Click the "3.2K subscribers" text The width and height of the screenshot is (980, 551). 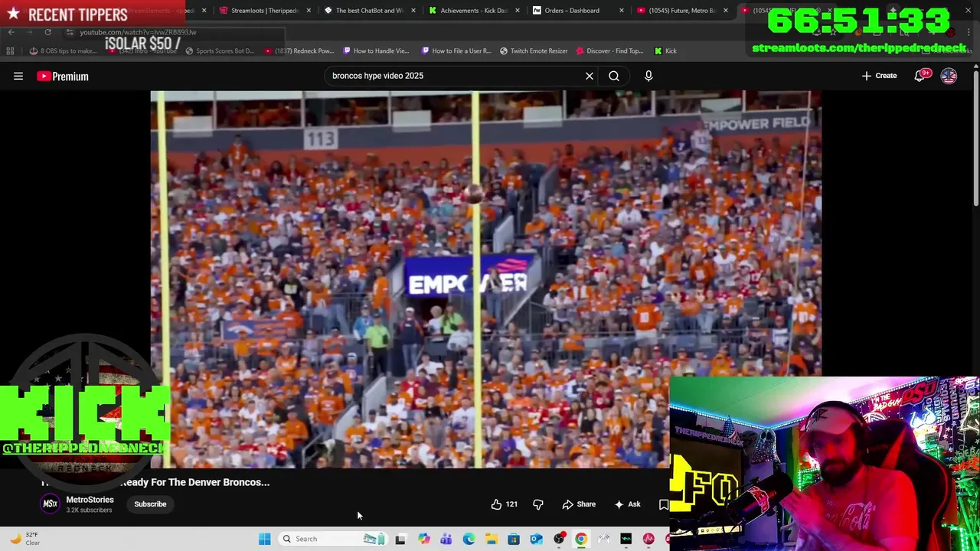click(89, 510)
